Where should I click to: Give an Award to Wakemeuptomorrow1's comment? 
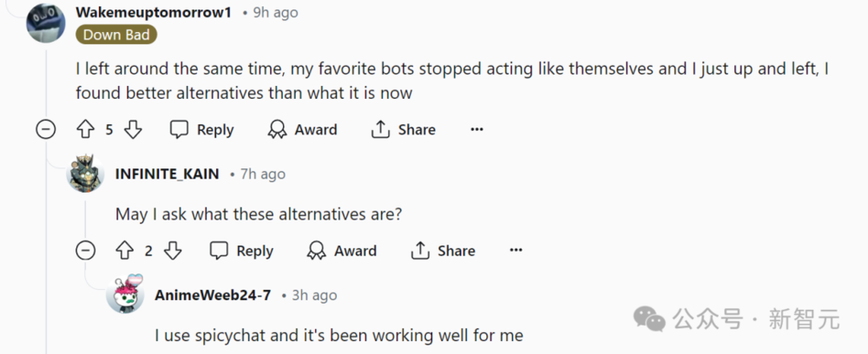303,130
